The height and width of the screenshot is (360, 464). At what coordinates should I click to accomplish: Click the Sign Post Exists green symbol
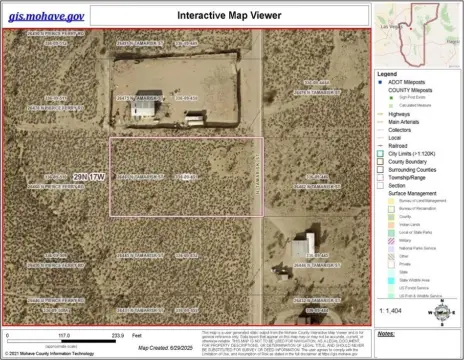point(391,98)
